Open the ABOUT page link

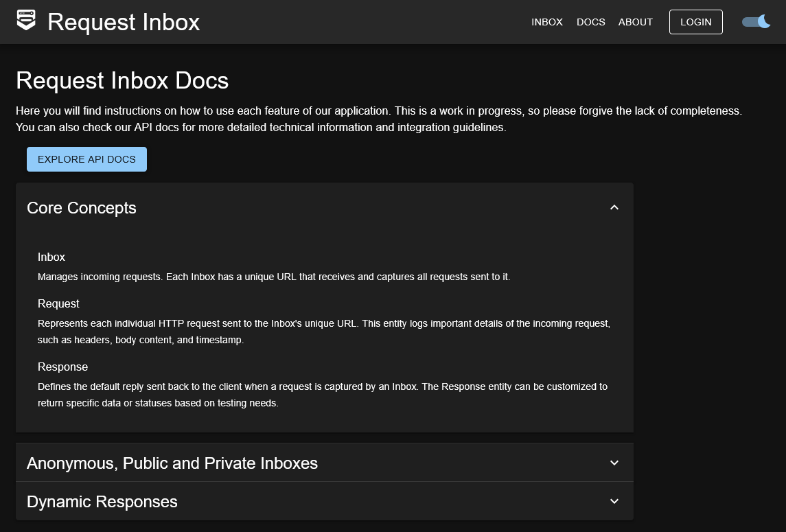(x=635, y=22)
